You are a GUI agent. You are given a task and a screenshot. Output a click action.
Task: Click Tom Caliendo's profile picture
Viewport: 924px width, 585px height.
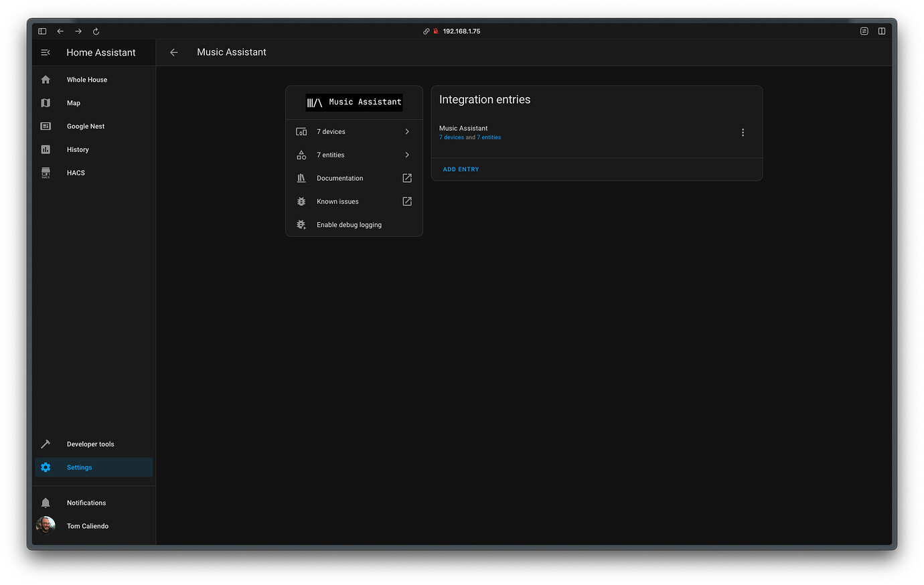(46, 525)
